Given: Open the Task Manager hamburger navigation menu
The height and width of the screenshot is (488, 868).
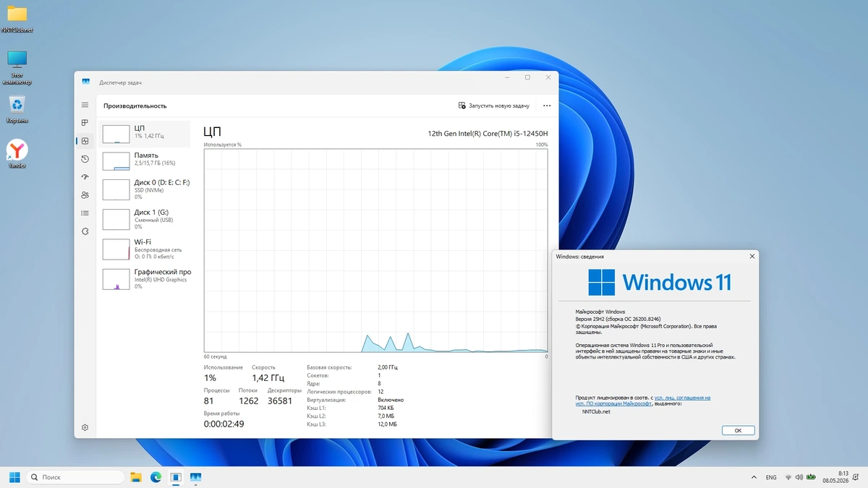Looking at the screenshot, I should click(x=85, y=106).
